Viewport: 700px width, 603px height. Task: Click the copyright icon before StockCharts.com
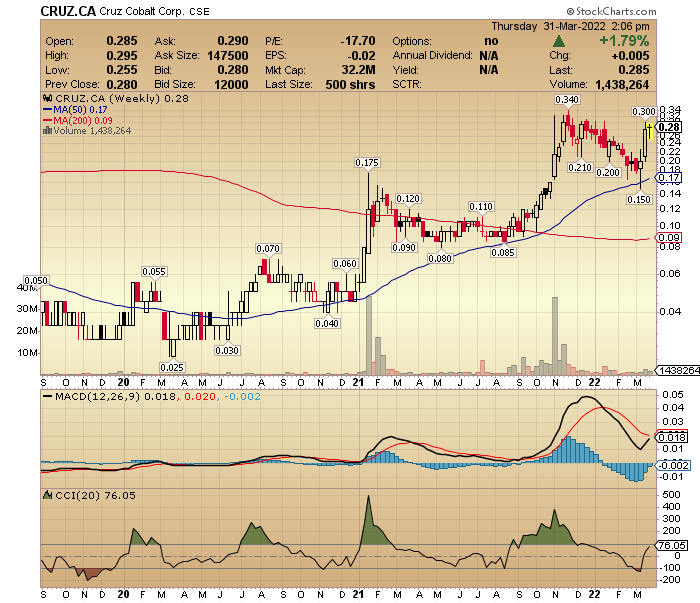(x=570, y=12)
